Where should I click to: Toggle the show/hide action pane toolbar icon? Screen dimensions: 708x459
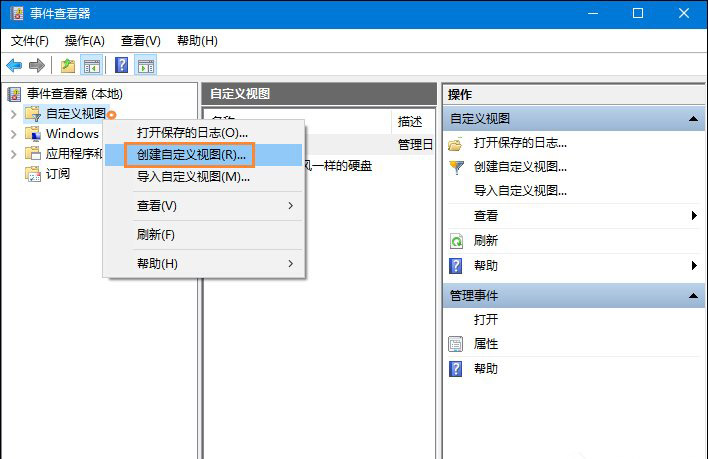(x=146, y=66)
